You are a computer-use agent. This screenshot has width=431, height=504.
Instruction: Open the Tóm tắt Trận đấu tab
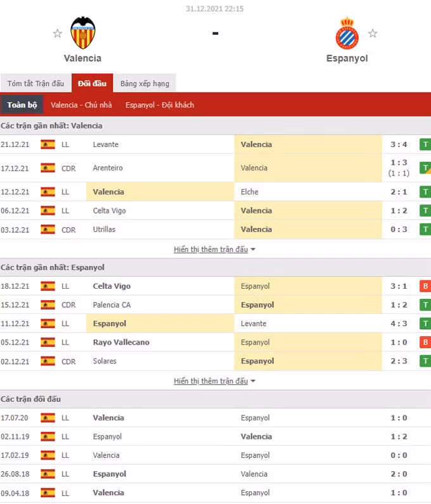point(35,84)
